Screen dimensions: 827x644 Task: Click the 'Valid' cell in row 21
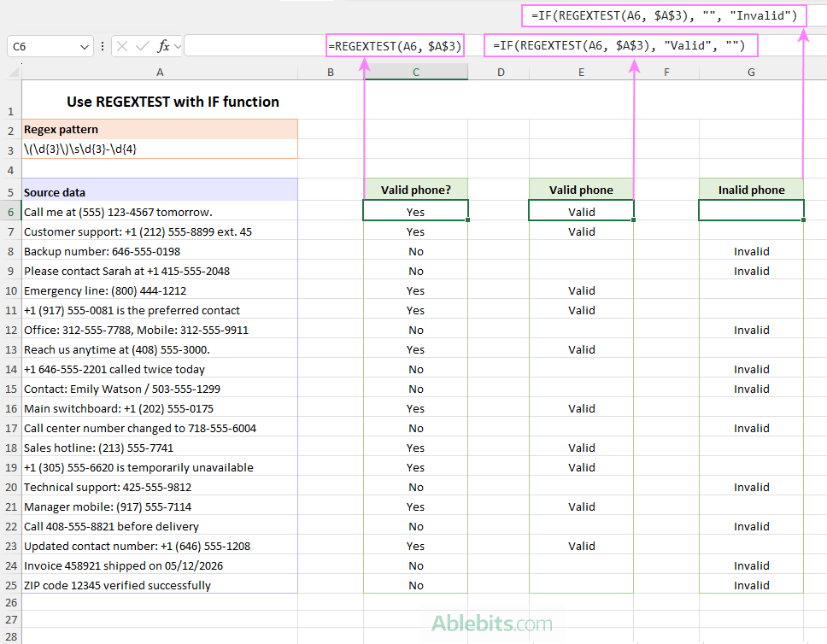[x=581, y=506]
